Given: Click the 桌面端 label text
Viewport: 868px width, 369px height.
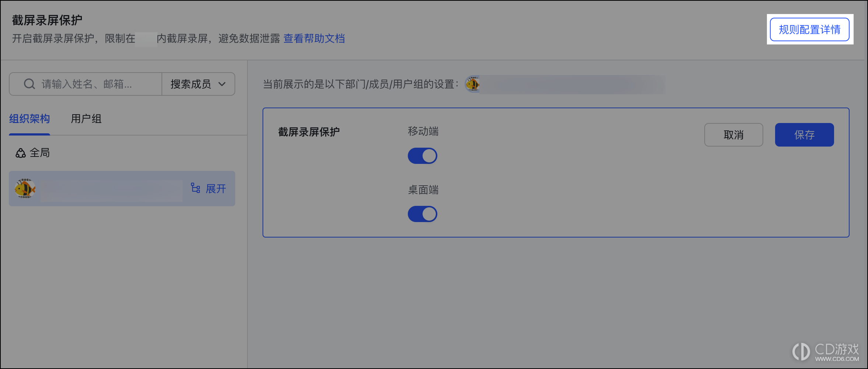Looking at the screenshot, I should click(423, 190).
